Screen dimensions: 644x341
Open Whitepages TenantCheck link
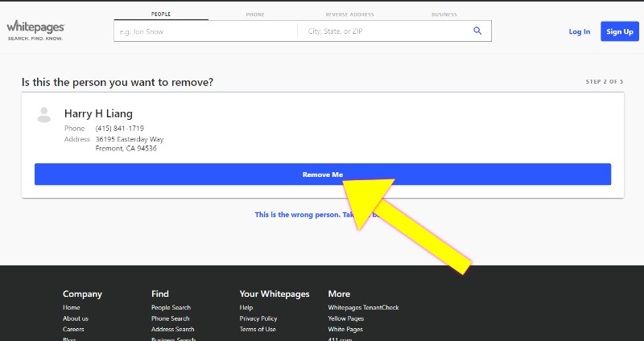coord(363,307)
